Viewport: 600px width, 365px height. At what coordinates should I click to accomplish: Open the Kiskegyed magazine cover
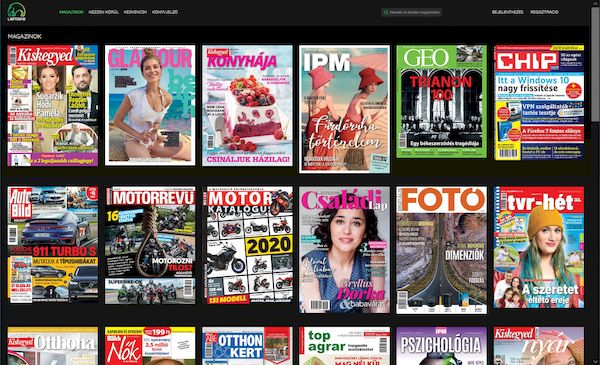tap(53, 106)
